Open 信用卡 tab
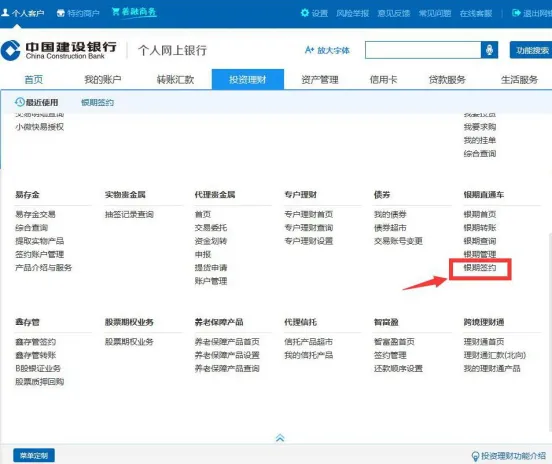 (383, 80)
